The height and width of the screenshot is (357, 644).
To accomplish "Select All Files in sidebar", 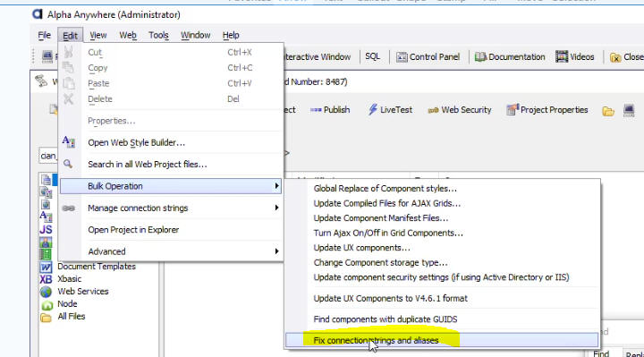I will [72, 317].
